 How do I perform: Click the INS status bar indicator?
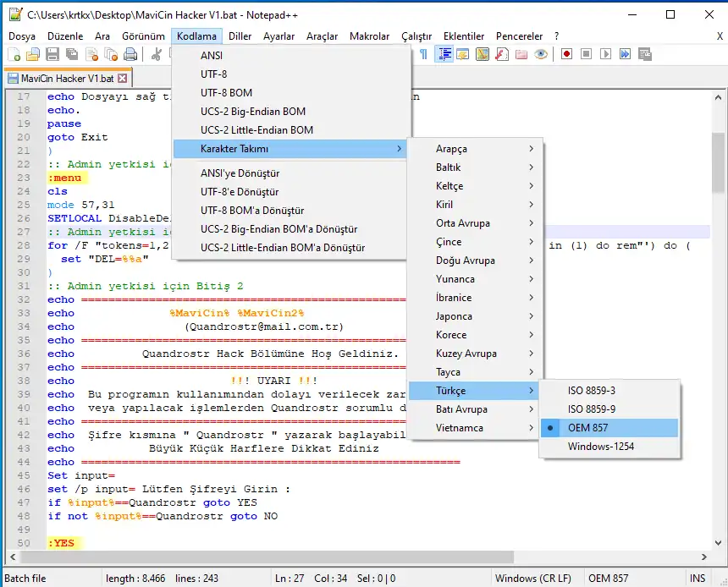697,579
